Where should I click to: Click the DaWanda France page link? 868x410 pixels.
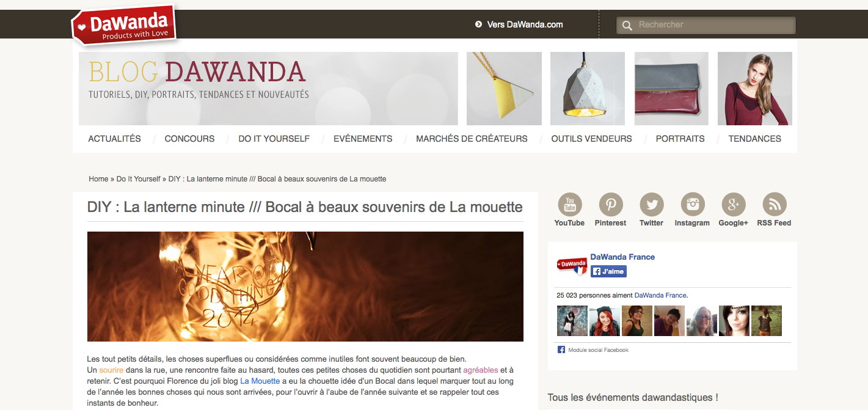622,257
